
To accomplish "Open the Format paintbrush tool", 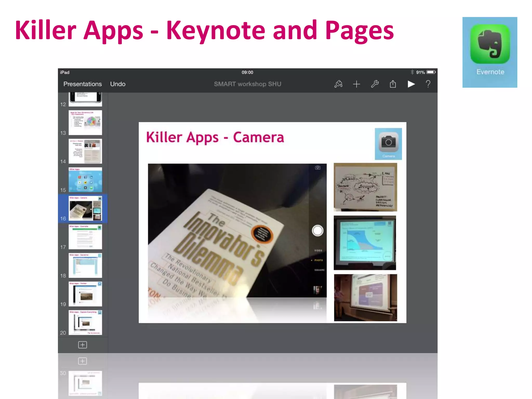I will (338, 84).
